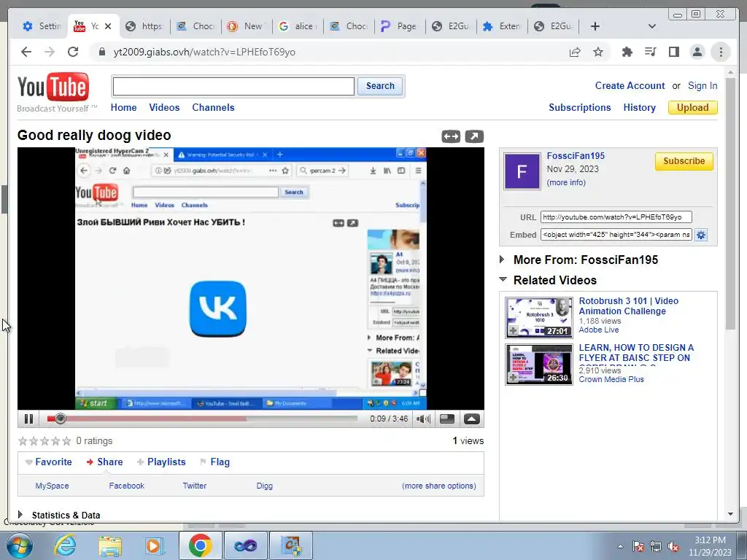Subscribe to FossciFan195
The image size is (747, 560).
click(684, 161)
